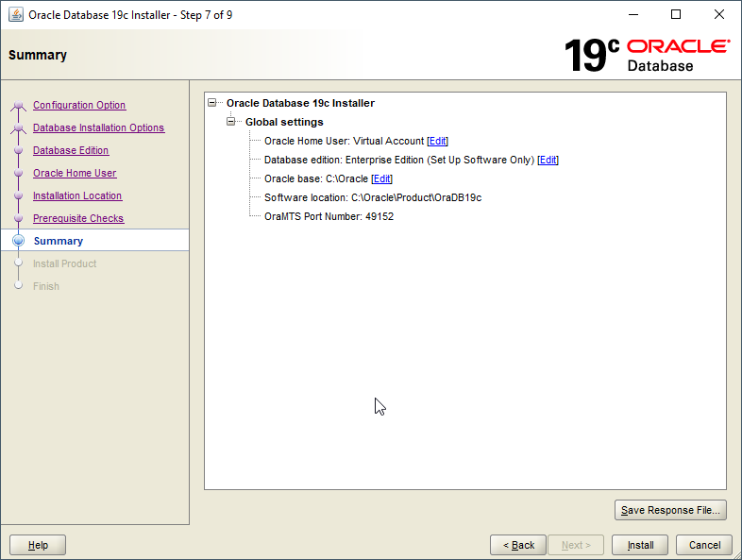Image resolution: width=742 pixels, height=560 pixels.
Task: Click the Configuration Option step marker
Action: pyautogui.click(x=19, y=105)
